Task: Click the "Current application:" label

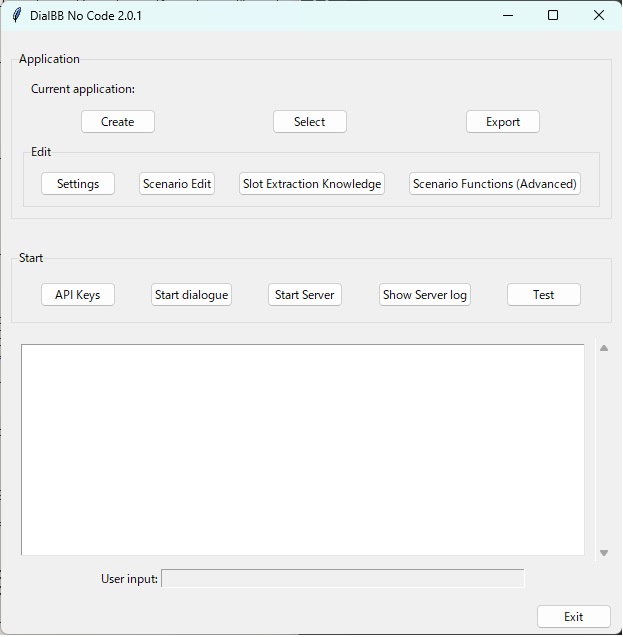Action: coord(83,89)
